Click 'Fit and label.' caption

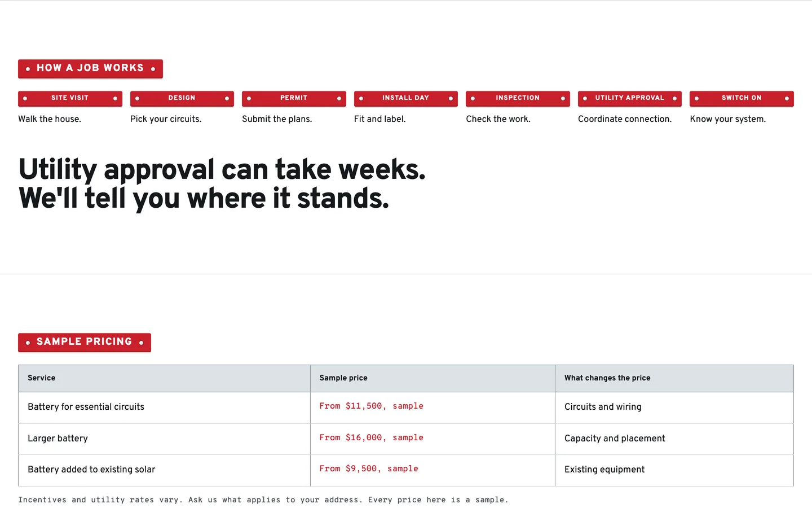pos(380,119)
